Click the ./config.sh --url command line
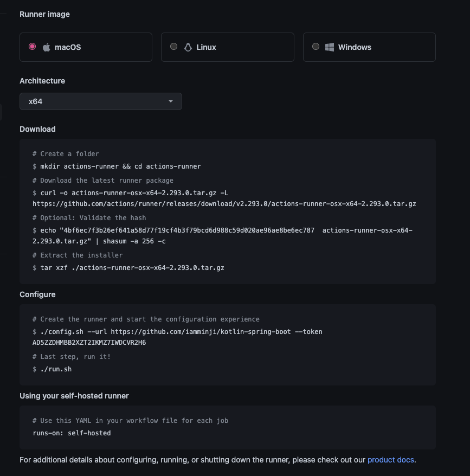 (177, 332)
